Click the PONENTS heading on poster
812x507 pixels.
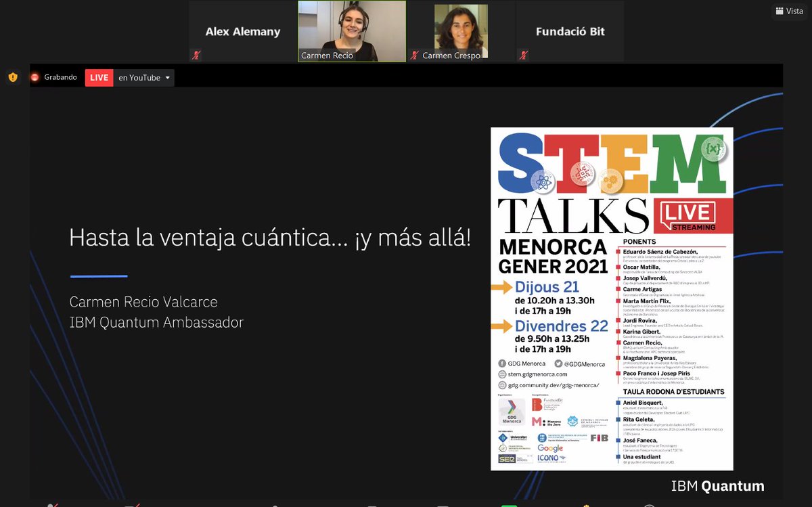640,240
